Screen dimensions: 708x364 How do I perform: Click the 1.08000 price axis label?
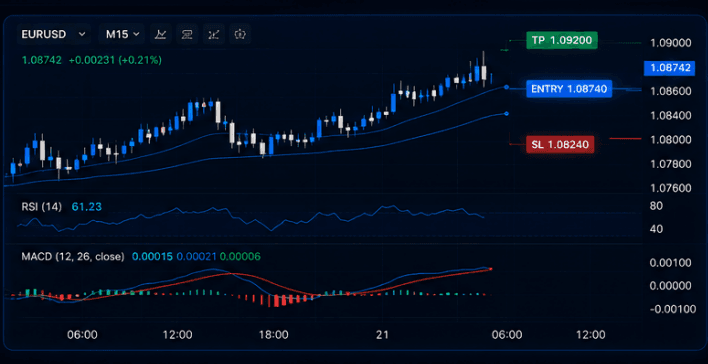pyautogui.click(x=671, y=140)
